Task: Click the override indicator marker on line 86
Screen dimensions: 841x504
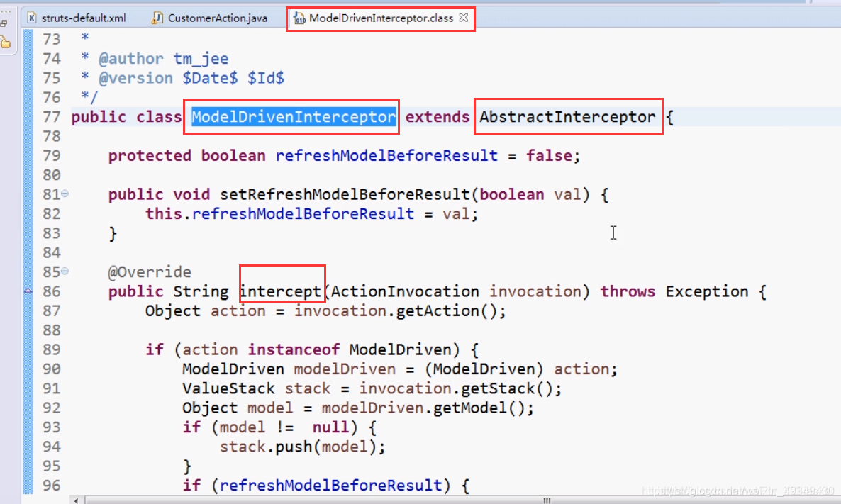Action: pyautogui.click(x=28, y=291)
